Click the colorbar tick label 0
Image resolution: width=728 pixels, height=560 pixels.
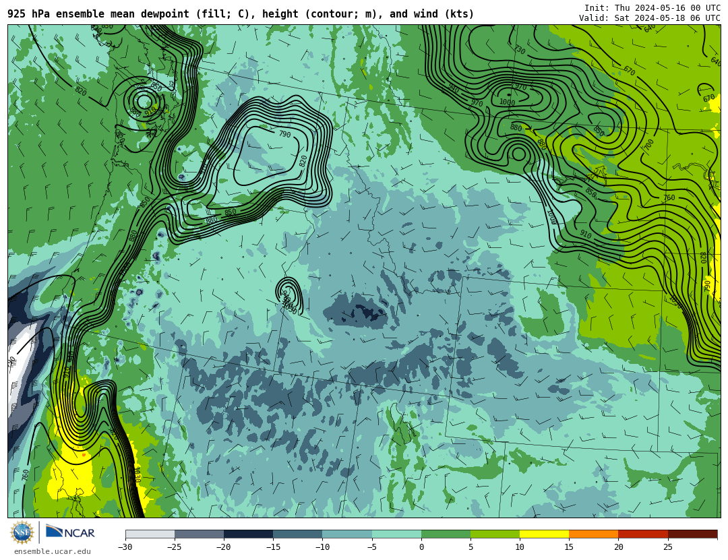tap(421, 547)
